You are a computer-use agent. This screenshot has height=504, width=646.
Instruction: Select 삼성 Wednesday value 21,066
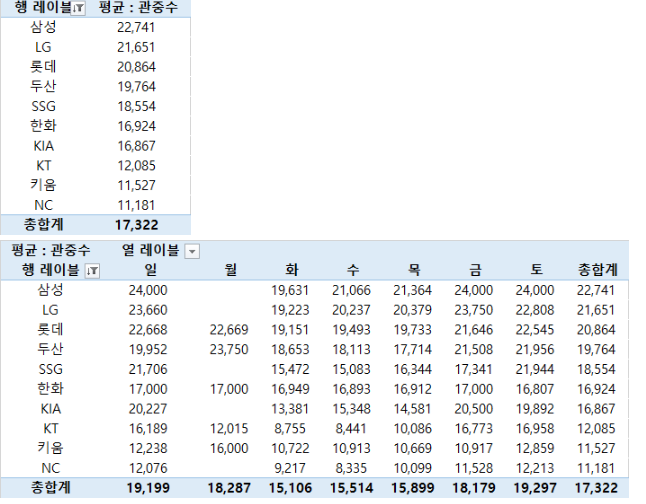coord(351,291)
